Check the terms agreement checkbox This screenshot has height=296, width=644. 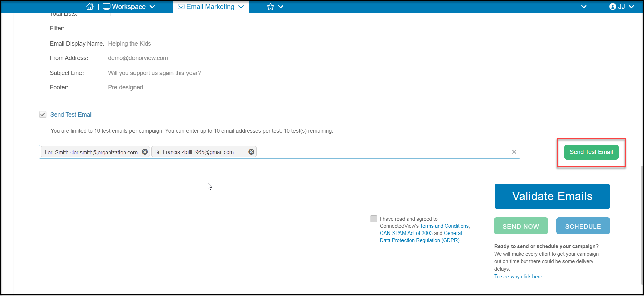coord(374,219)
